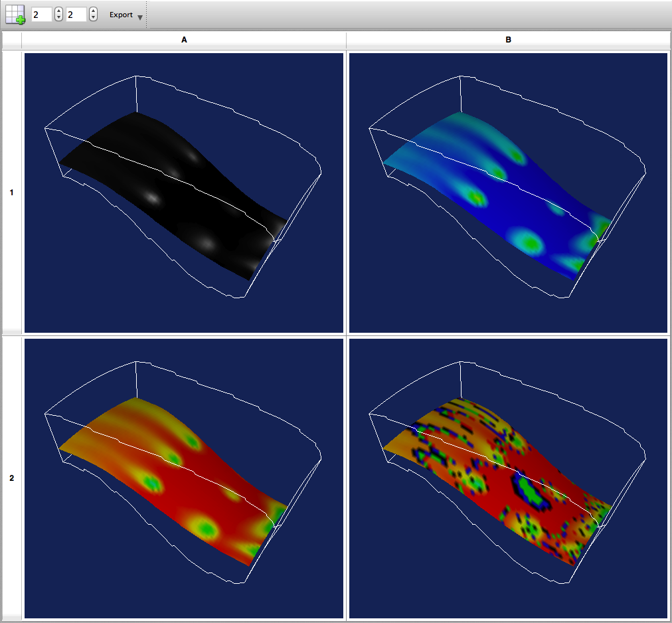Select row header 1

(11, 193)
